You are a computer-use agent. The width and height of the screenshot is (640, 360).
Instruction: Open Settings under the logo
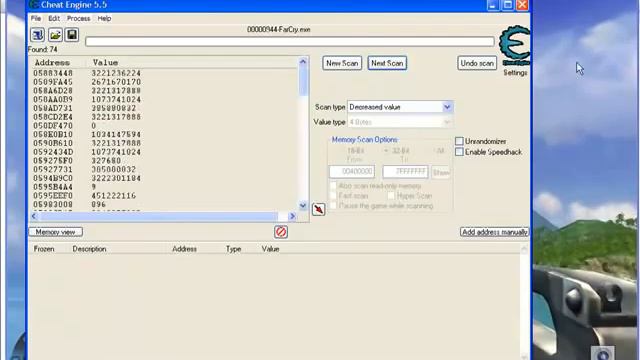pos(515,73)
